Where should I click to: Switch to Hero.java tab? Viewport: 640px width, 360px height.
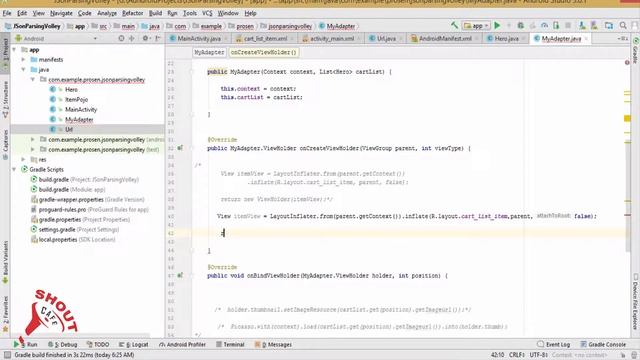pos(507,38)
